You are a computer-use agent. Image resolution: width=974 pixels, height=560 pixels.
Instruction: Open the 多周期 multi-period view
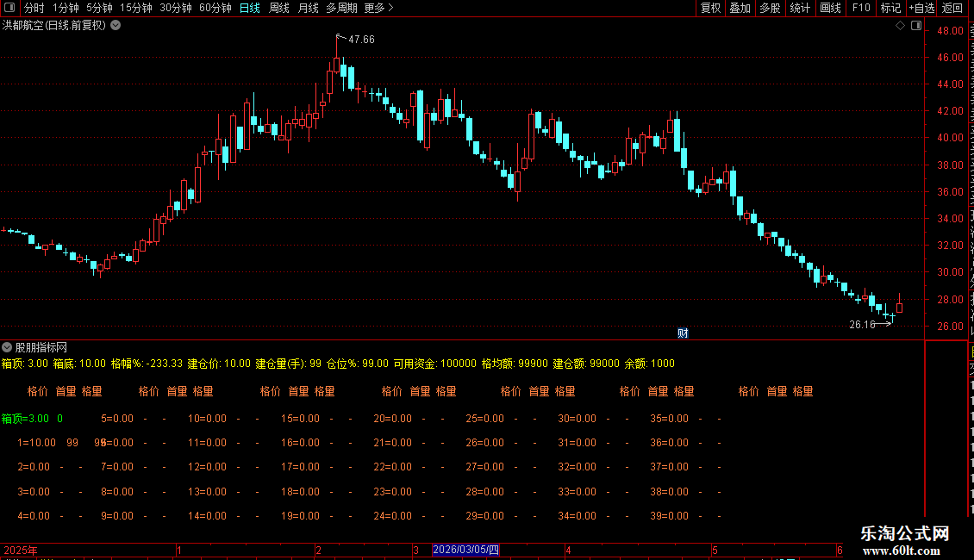(341, 8)
